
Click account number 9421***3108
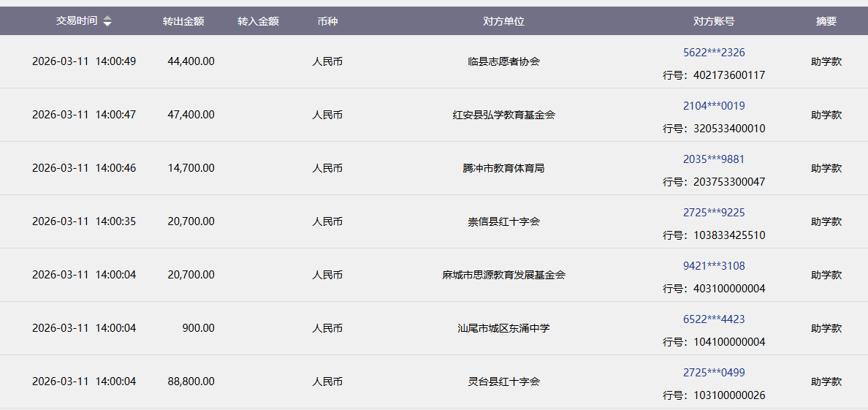[x=714, y=266]
